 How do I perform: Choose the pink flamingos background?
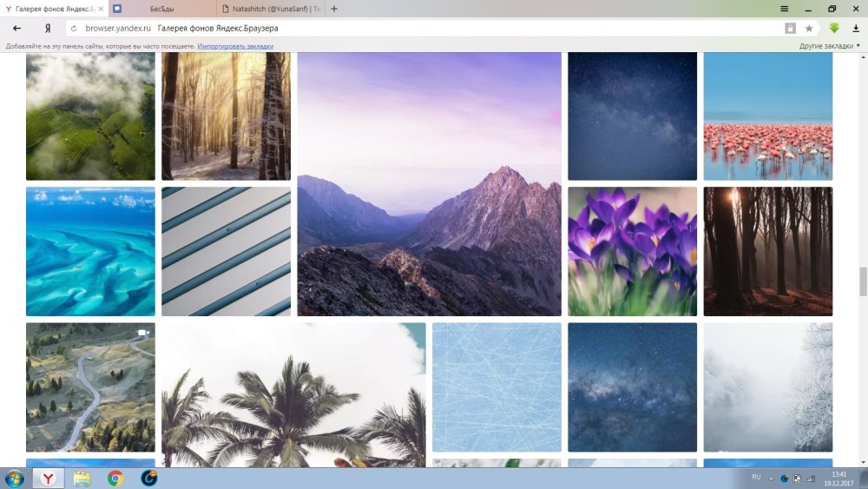click(x=767, y=116)
